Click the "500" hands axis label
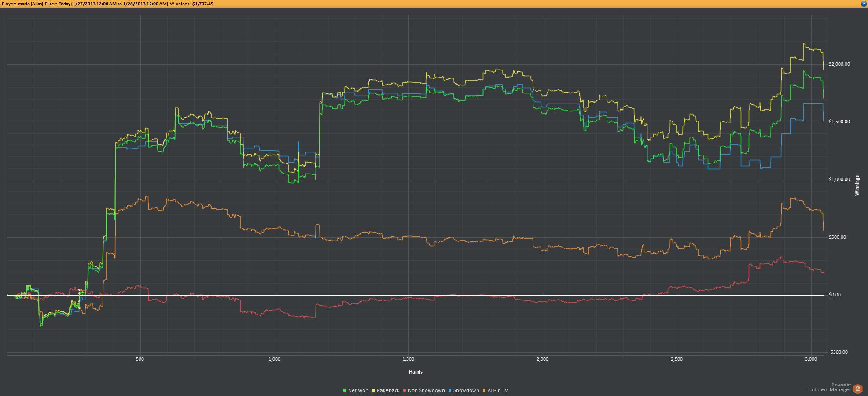Viewport: 868px width, 396px height. point(140,359)
